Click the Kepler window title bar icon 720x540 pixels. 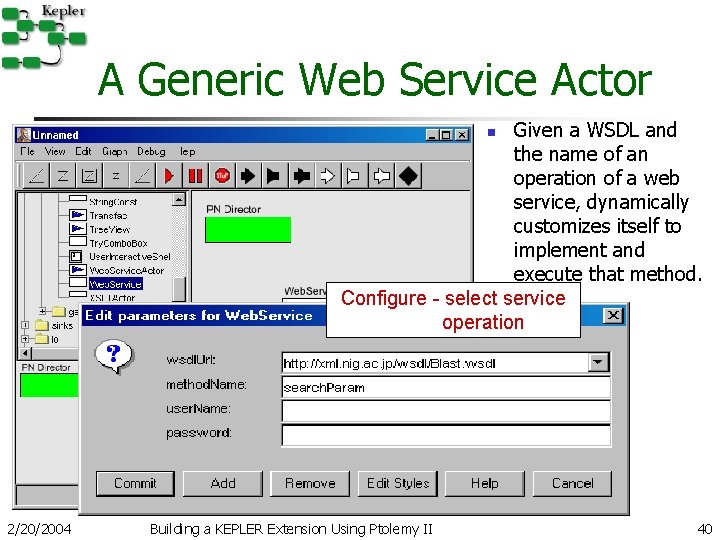pos(23,135)
